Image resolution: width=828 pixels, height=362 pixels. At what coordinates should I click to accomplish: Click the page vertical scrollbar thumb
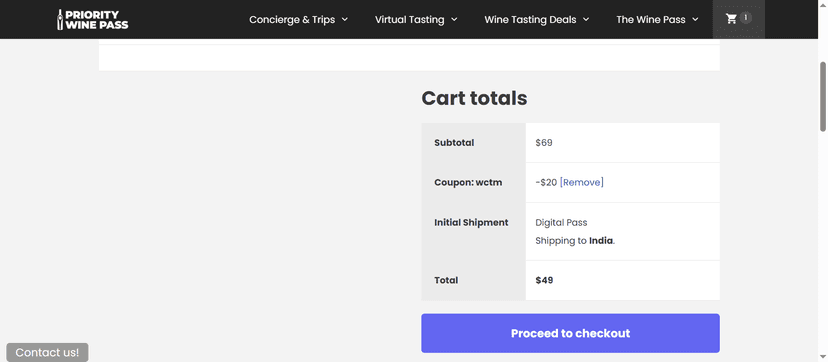(823, 97)
